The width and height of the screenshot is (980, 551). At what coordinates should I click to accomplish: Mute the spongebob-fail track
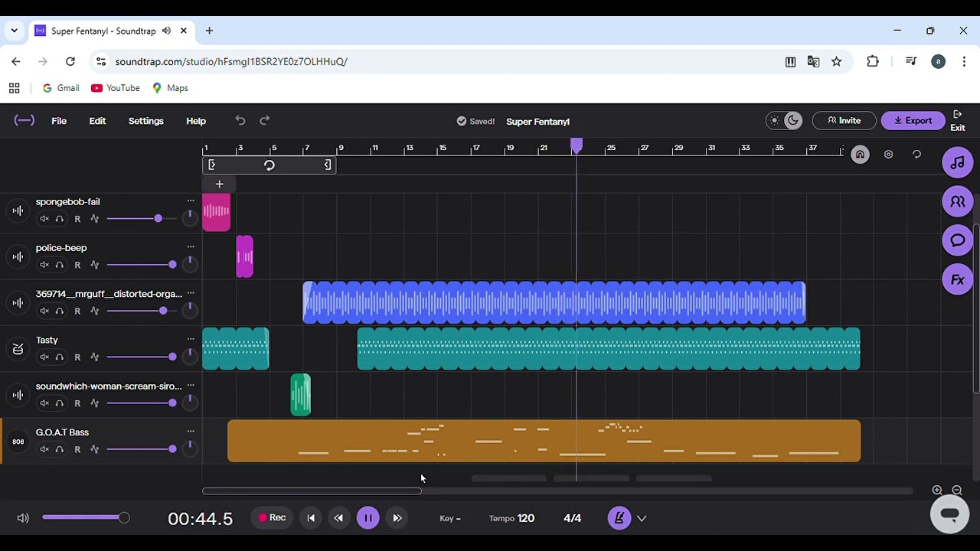(x=44, y=219)
